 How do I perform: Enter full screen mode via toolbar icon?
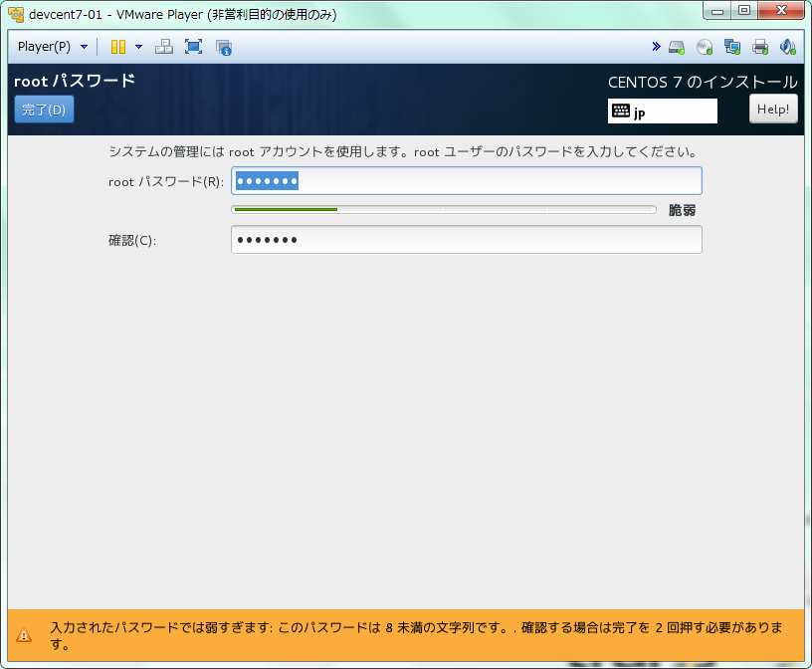193,47
